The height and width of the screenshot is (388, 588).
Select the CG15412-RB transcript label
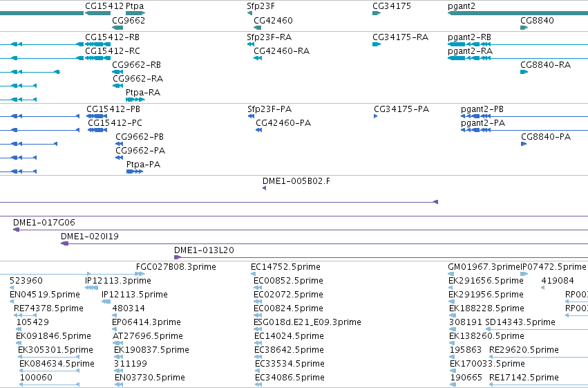(x=112, y=37)
